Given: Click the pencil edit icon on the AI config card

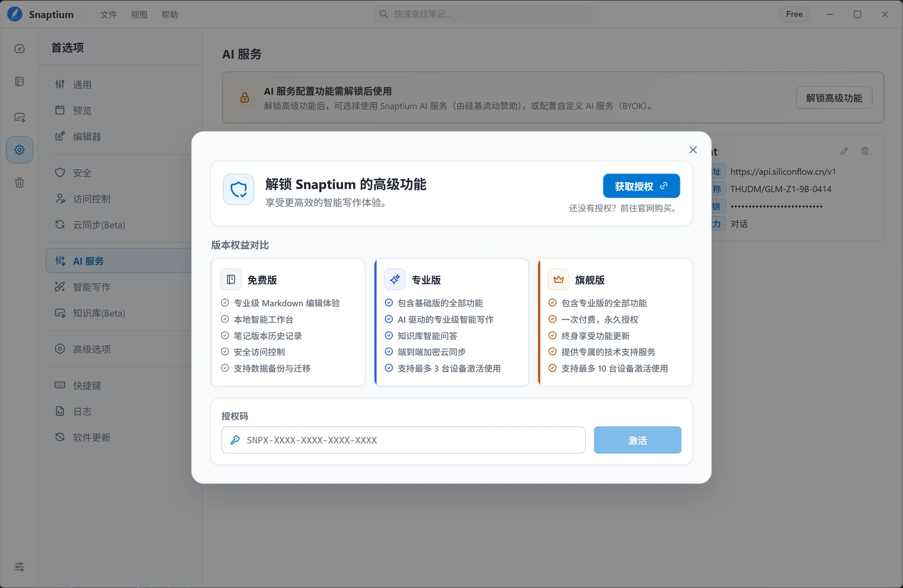Looking at the screenshot, I should pos(844,151).
